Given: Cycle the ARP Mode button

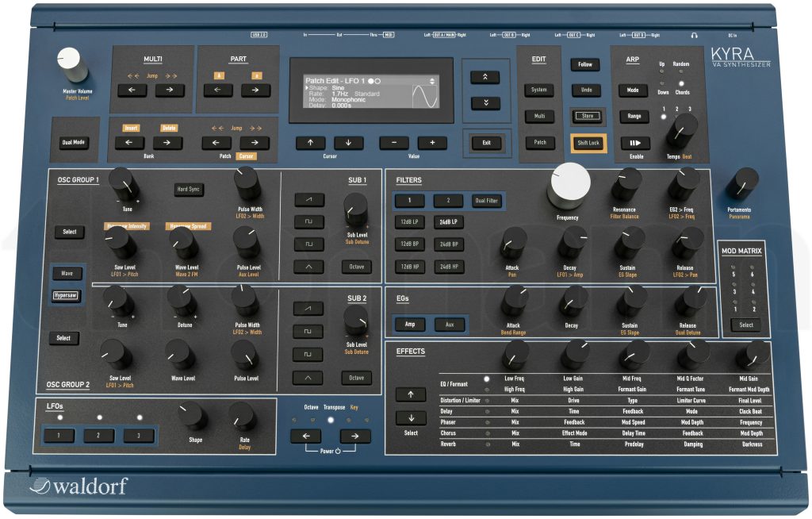Looking at the screenshot, I should tap(633, 90).
